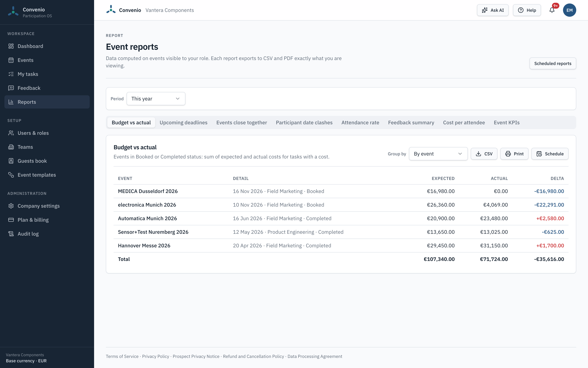Open the Period dropdown showing This year

click(x=156, y=99)
